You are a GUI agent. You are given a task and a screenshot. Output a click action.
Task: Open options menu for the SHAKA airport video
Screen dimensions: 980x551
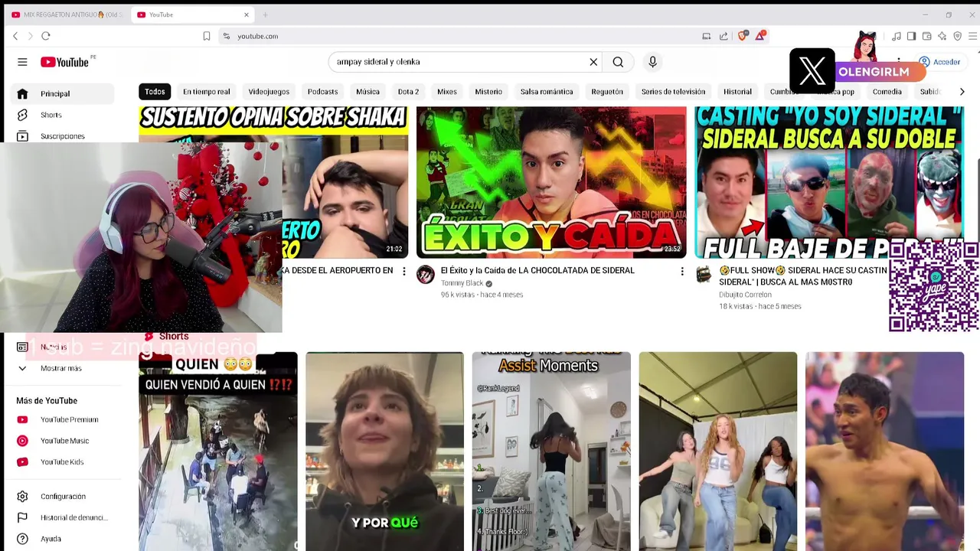click(403, 271)
